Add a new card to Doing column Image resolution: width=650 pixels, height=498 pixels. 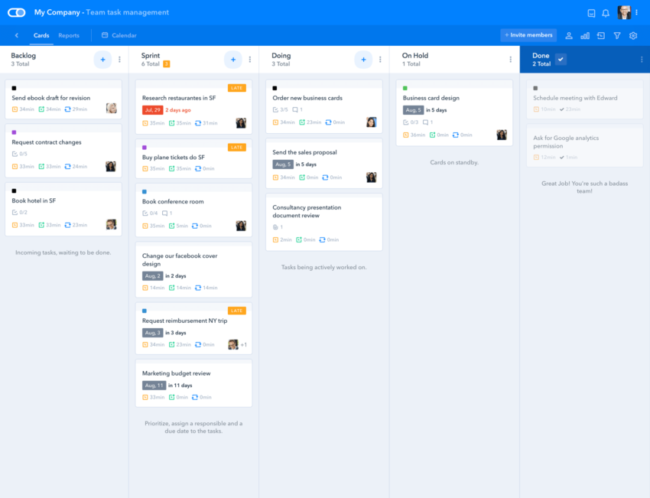point(362,60)
